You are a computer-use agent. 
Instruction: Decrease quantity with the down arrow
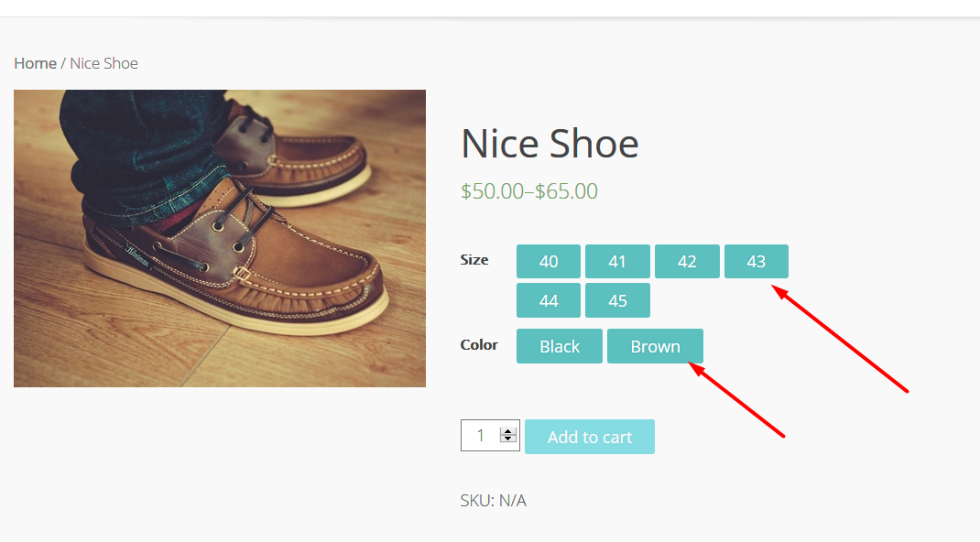pyautogui.click(x=508, y=439)
